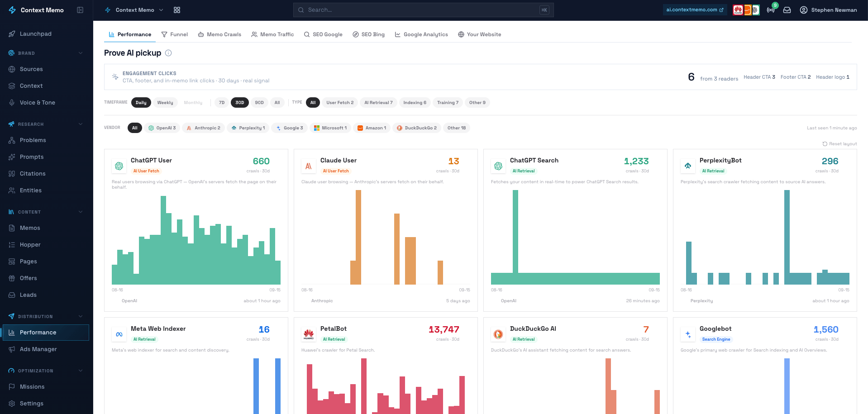Filter vendor by Anthropic 2
The height and width of the screenshot is (414, 868).
coord(204,128)
